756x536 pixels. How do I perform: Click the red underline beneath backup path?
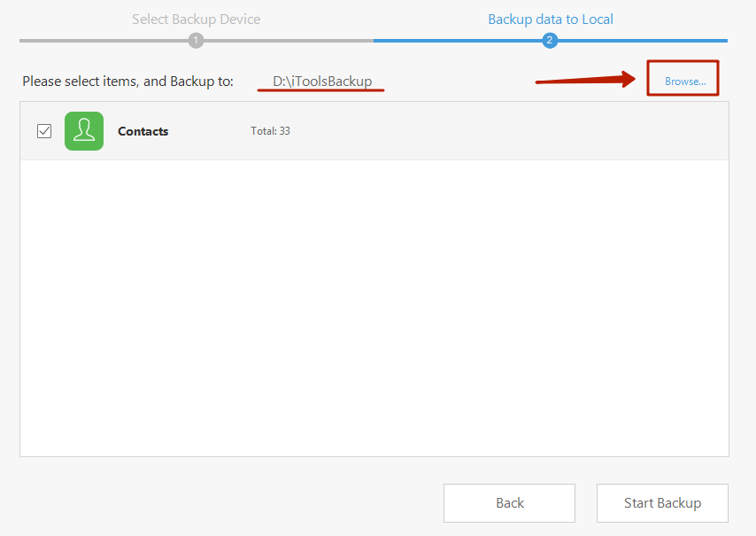coord(320,91)
